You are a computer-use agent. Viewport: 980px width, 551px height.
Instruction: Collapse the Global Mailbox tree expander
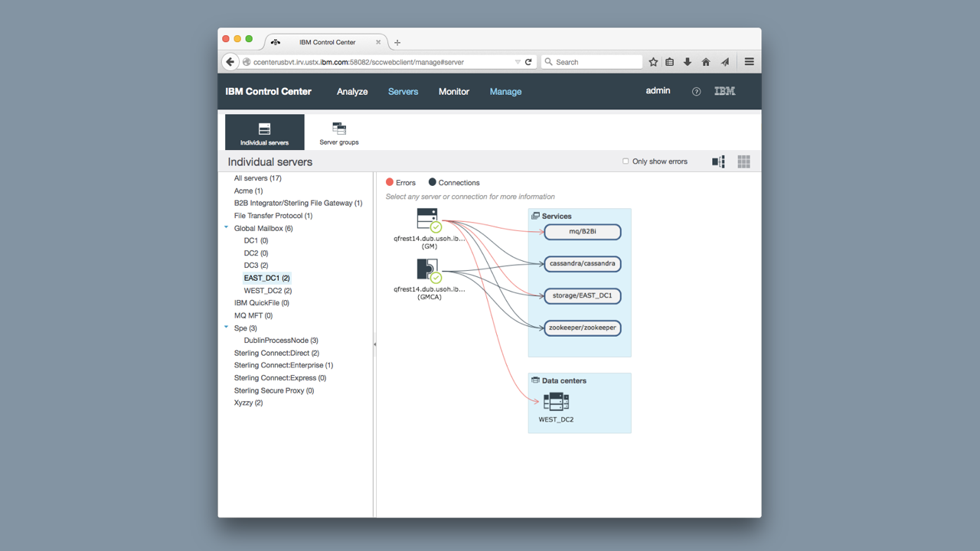click(x=225, y=227)
